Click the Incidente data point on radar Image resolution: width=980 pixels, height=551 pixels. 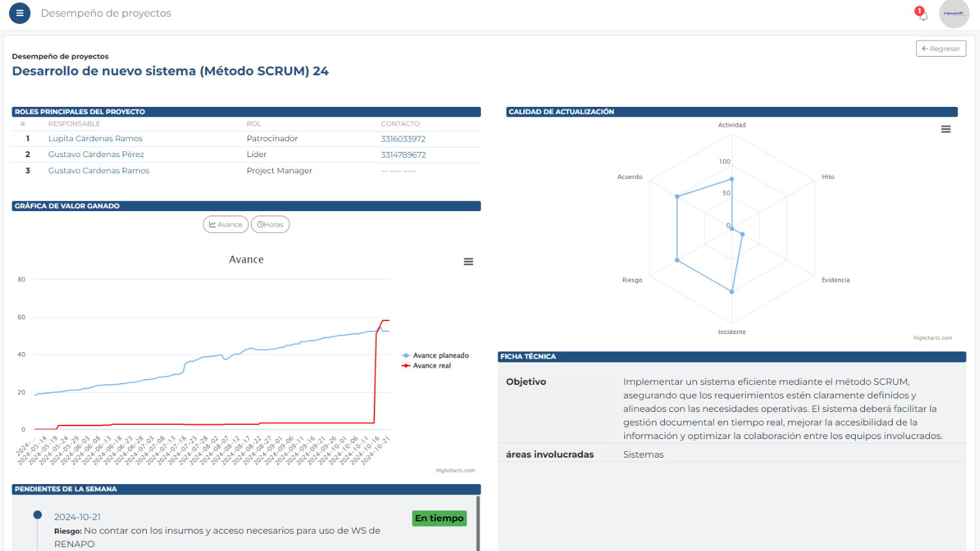pyautogui.click(x=732, y=292)
